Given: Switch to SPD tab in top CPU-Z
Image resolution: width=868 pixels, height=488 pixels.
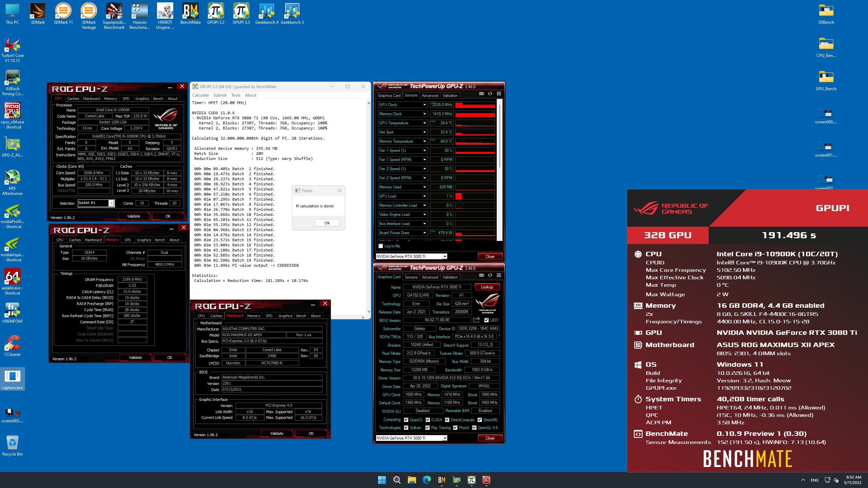Looking at the screenshot, I should (x=126, y=99).
